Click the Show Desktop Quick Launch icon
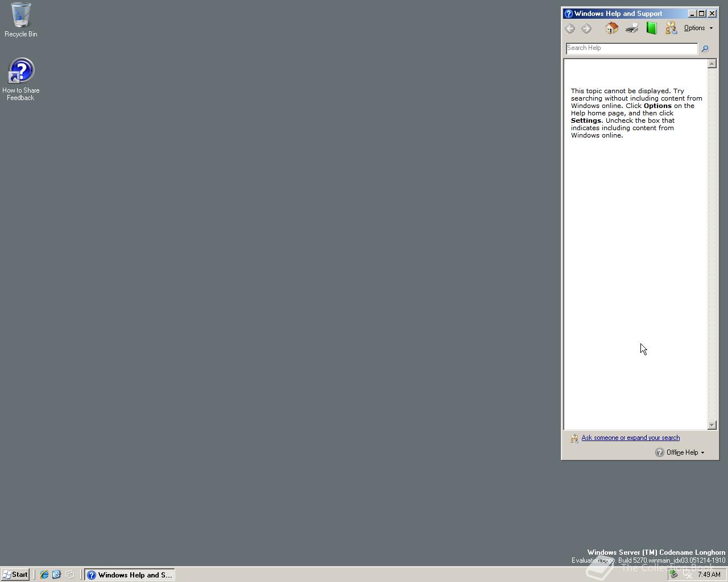The height and width of the screenshot is (582, 728). point(70,575)
